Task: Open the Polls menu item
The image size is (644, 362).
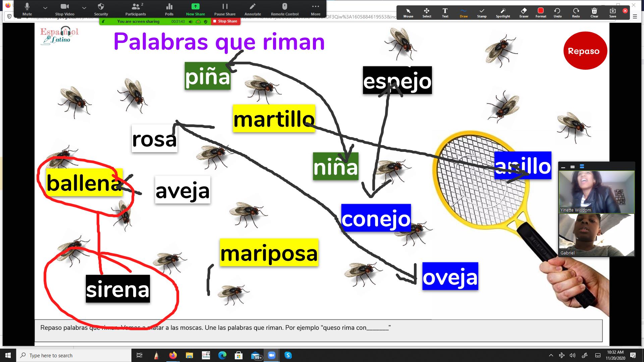Action: (169, 9)
